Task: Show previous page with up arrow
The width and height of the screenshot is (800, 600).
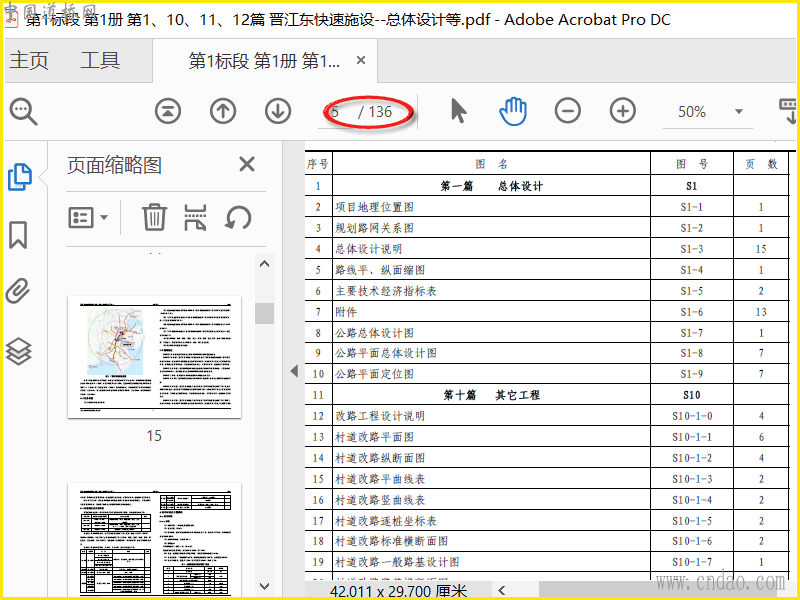Action: pyautogui.click(x=223, y=111)
